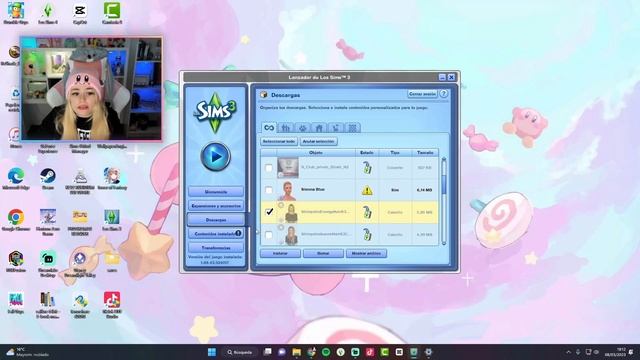The height and width of the screenshot is (360, 640).
Task: Click the Descargas box icon in header
Action: click(264, 95)
